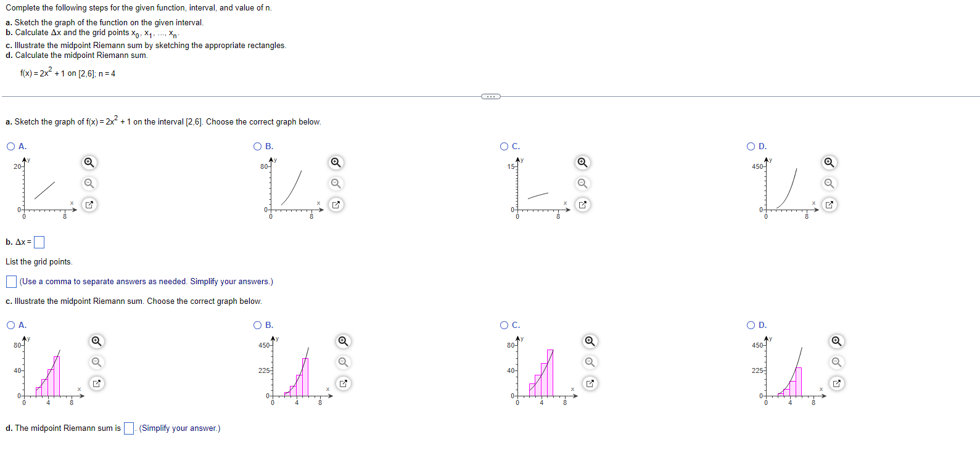Click the zoom-out magnifier beside graph B in part c
The height and width of the screenshot is (458, 980).
click(x=344, y=362)
